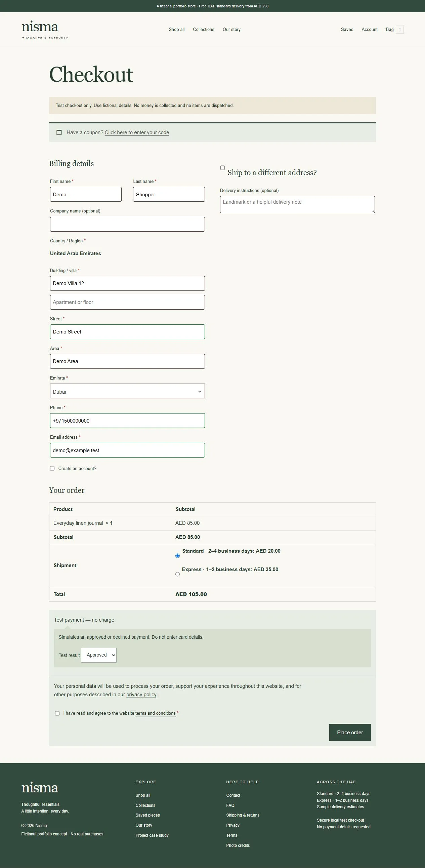Open footer Shop all link
The image size is (425, 868).
coord(143,795)
